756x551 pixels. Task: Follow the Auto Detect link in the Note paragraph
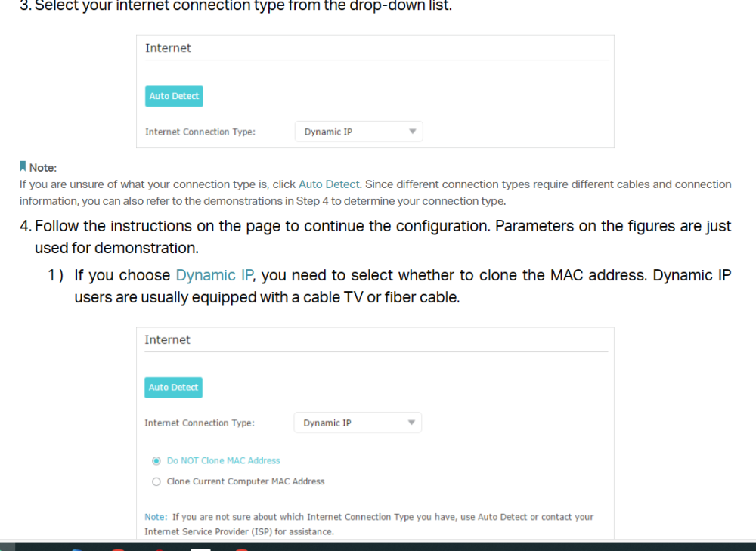pos(329,184)
